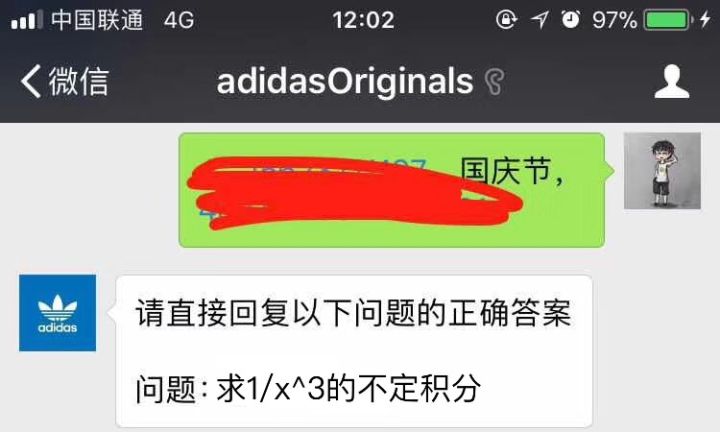The image size is (720, 432).
Task: Go back via the 微信 label
Action: 79,81
